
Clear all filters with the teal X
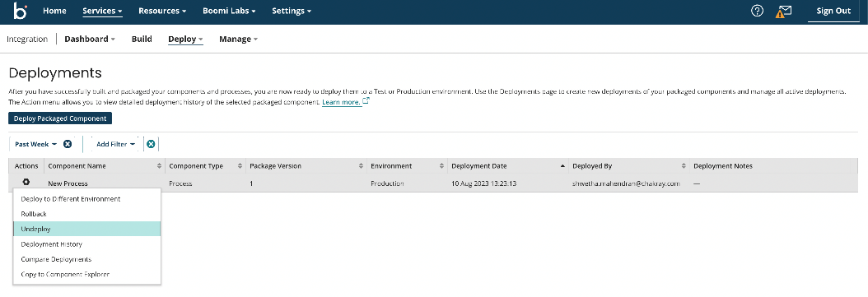pyautogui.click(x=151, y=144)
